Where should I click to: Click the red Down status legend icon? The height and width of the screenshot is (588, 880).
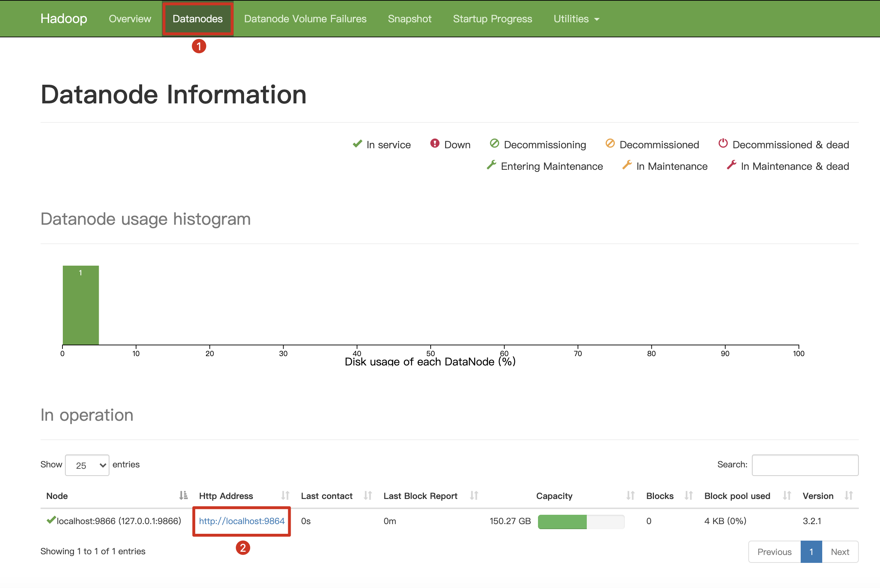(x=435, y=144)
